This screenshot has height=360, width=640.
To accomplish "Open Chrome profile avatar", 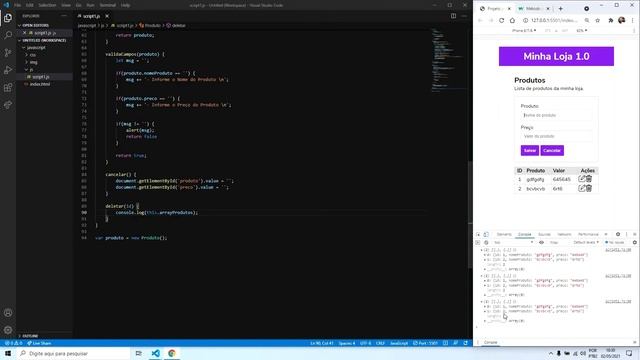I will (622, 20).
